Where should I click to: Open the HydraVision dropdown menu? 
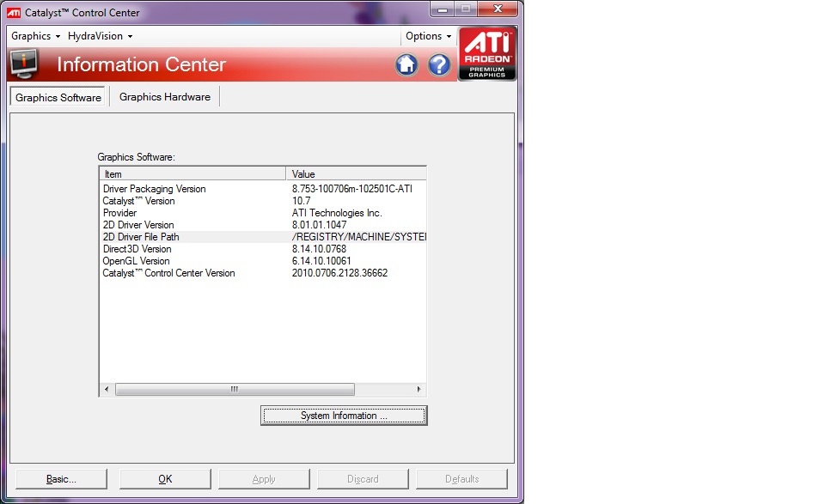click(100, 36)
